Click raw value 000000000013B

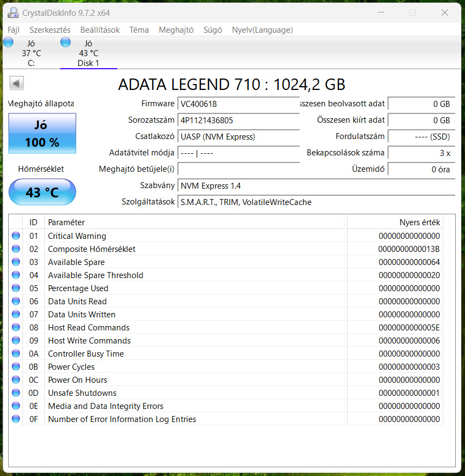[x=409, y=249]
